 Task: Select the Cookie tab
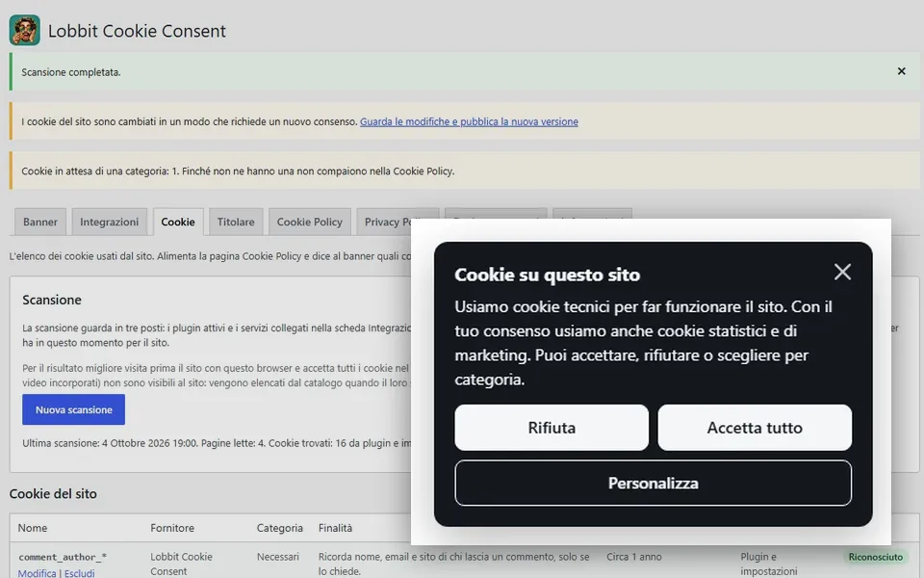click(178, 222)
